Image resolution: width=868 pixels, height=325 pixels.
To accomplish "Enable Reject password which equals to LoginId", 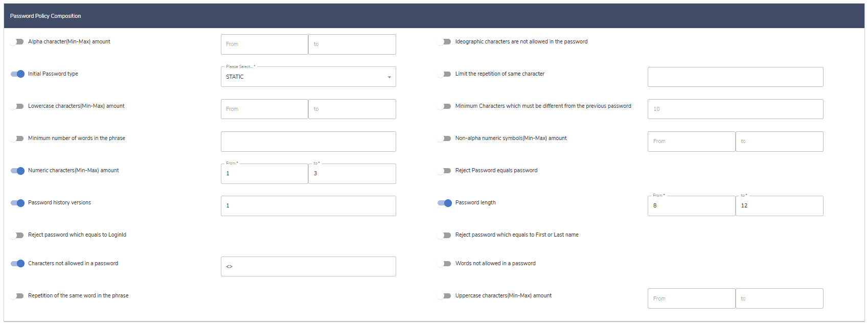I will 17,235.
